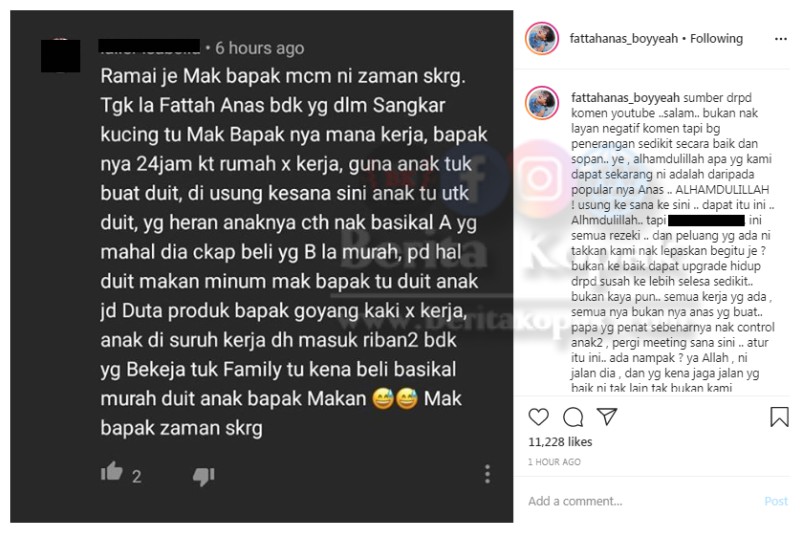Toggle the Following button

tap(716, 38)
